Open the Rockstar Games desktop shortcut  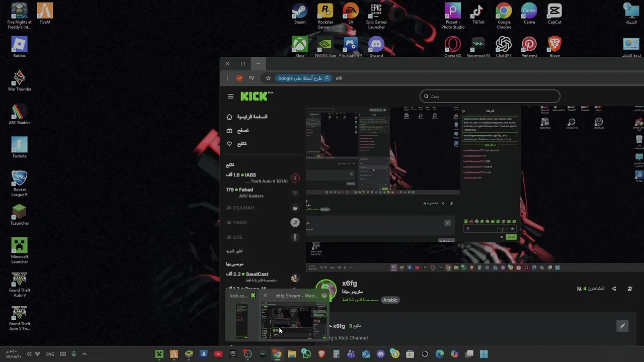326,16
